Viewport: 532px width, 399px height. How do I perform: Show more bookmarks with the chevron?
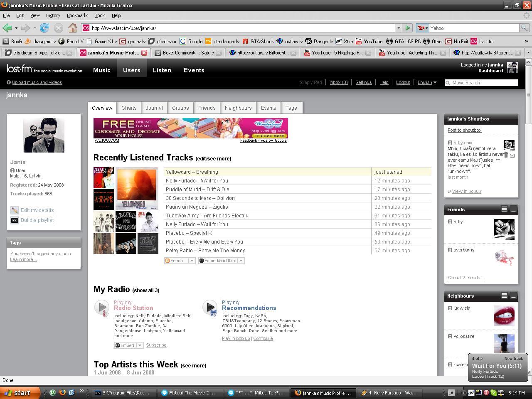526,41
